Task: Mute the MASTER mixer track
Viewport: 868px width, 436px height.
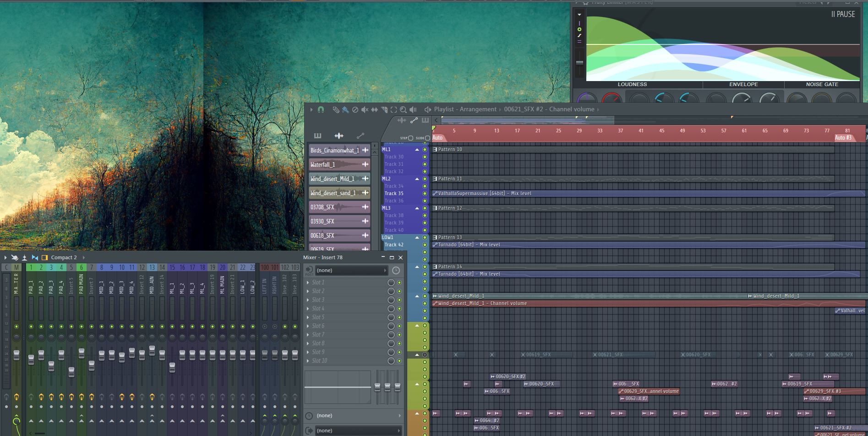Action: 16,327
